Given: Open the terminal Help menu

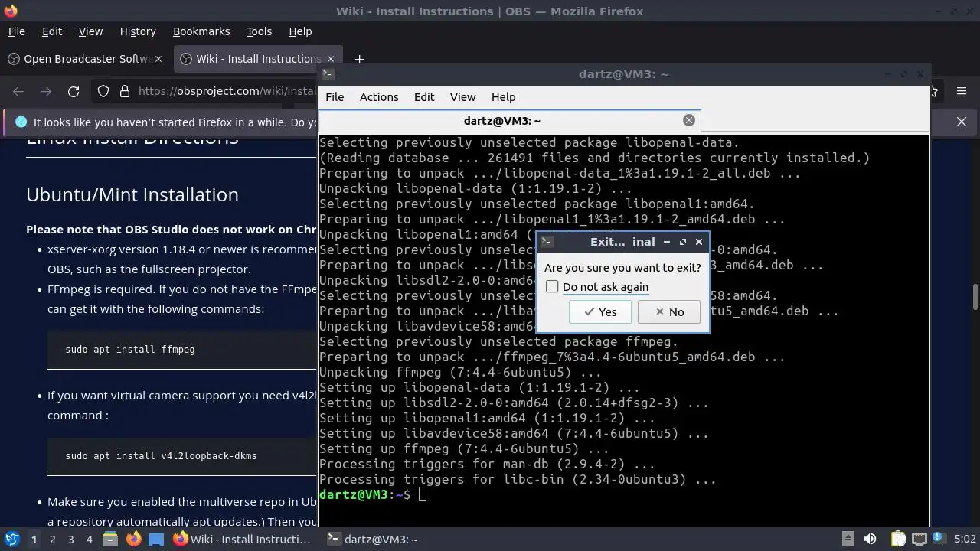Looking at the screenshot, I should [x=503, y=97].
